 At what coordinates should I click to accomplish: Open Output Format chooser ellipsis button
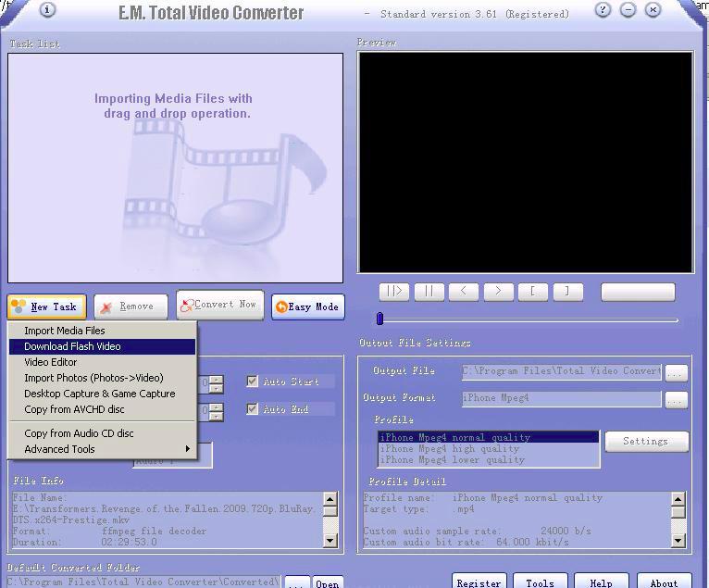click(x=676, y=400)
